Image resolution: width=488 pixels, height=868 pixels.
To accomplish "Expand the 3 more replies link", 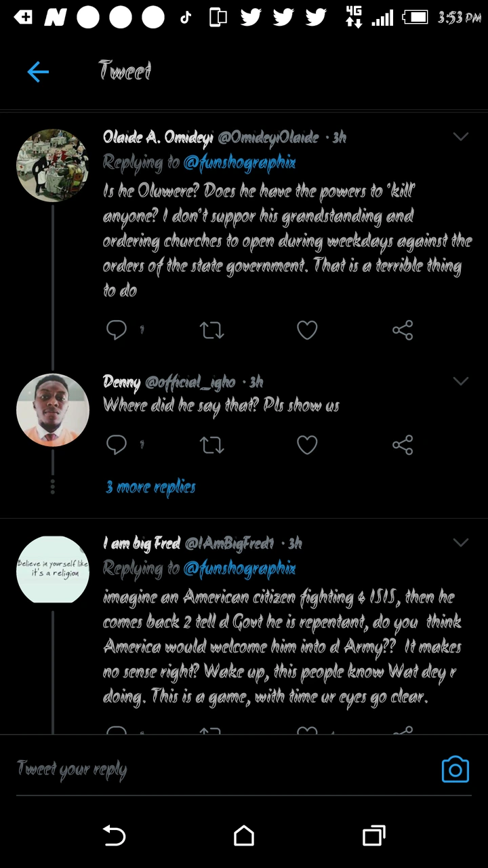I will pyautogui.click(x=150, y=487).
